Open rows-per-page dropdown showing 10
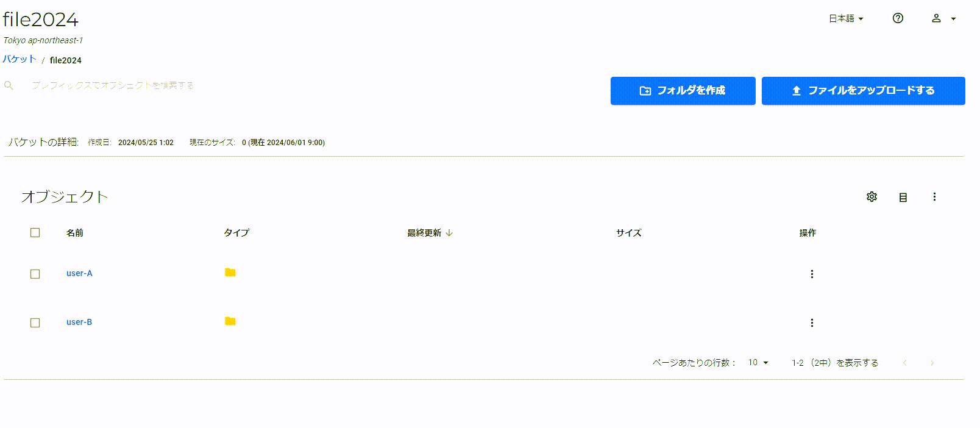Viewport: 980px width, 428px height. pyautogui.click(x=758, y=362)
